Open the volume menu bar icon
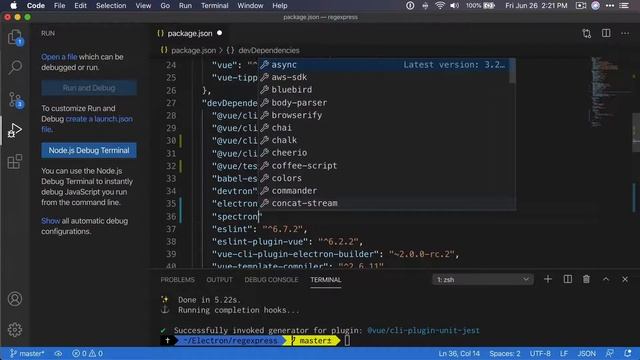This screenshot has width=640, height=360. [x=454, y=6]
